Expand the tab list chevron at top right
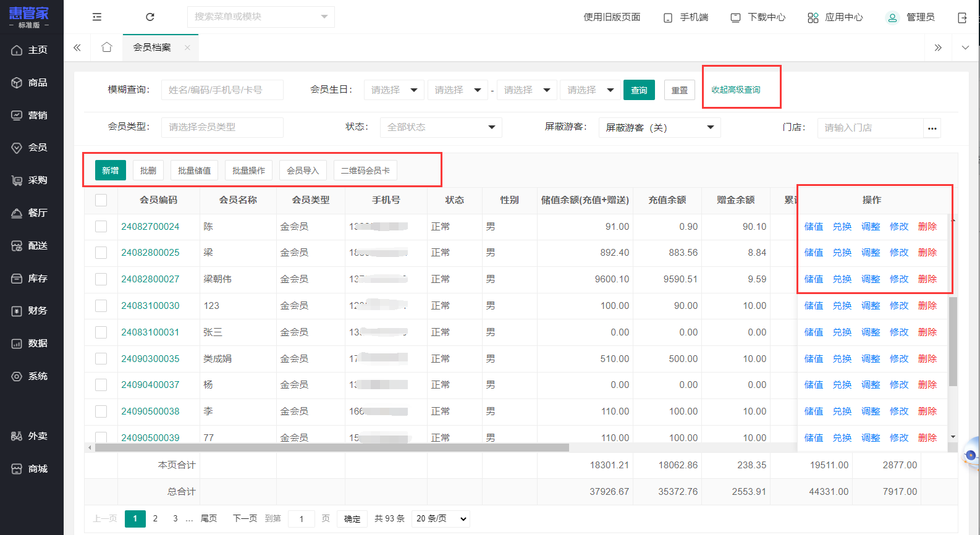 point(965,48)
